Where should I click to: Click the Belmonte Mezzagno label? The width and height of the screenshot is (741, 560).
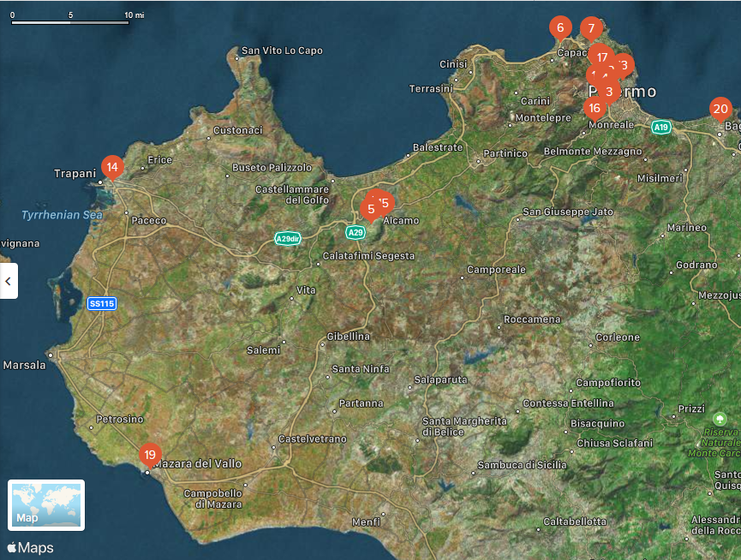pos(593,152)
